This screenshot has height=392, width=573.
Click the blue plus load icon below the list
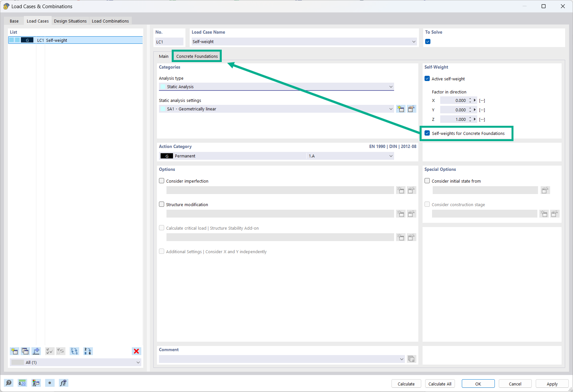coord(36,351)
